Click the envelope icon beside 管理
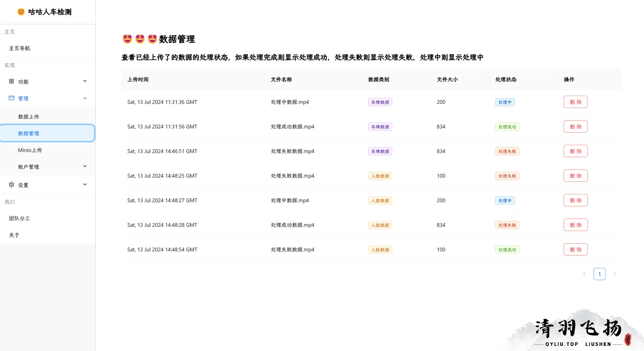The height and width of the screenshot is (351, 644). pos(11,98)
